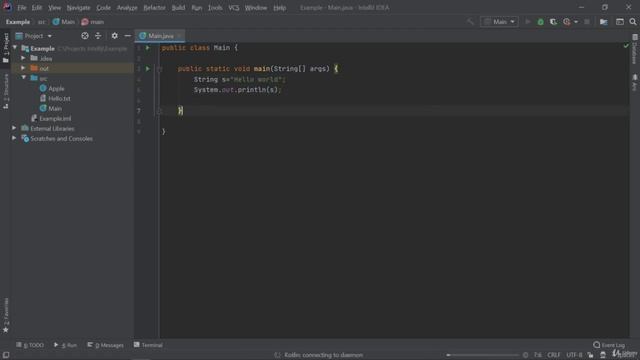Open the Tools menu
Screen dimensions: 640x360
tap(215, 8)
